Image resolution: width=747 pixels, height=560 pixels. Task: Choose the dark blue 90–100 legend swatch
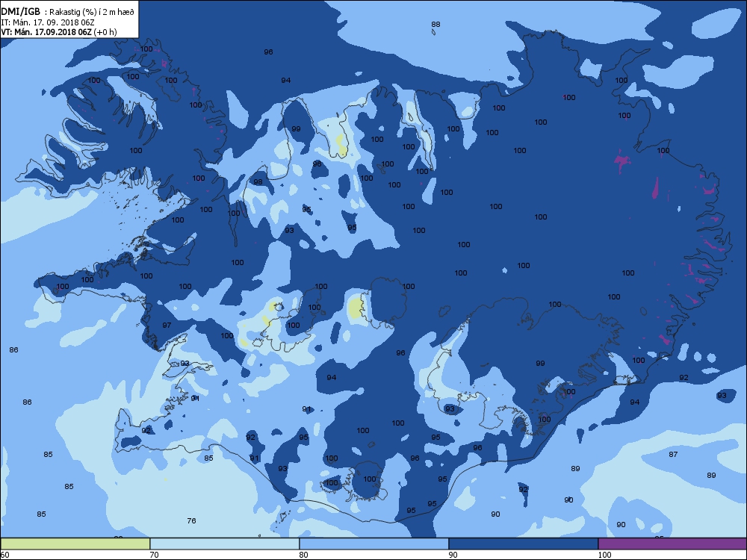pos(523,544)
